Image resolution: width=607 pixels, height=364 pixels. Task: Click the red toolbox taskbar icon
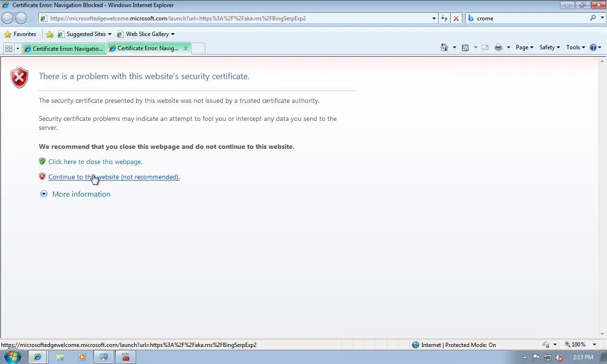126,357
